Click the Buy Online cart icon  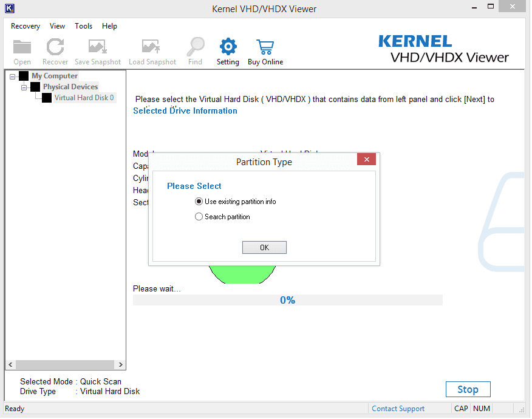pyautogui.click(x=265, y=47)
